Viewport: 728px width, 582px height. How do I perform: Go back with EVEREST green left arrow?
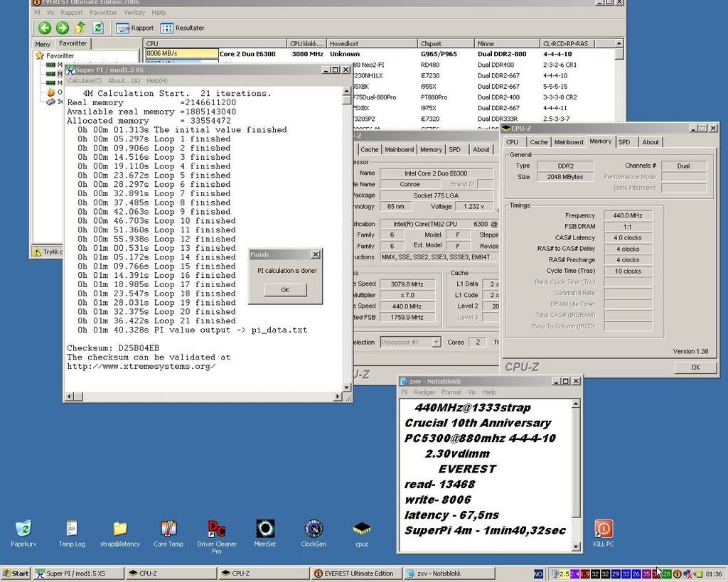click(45, 28)
